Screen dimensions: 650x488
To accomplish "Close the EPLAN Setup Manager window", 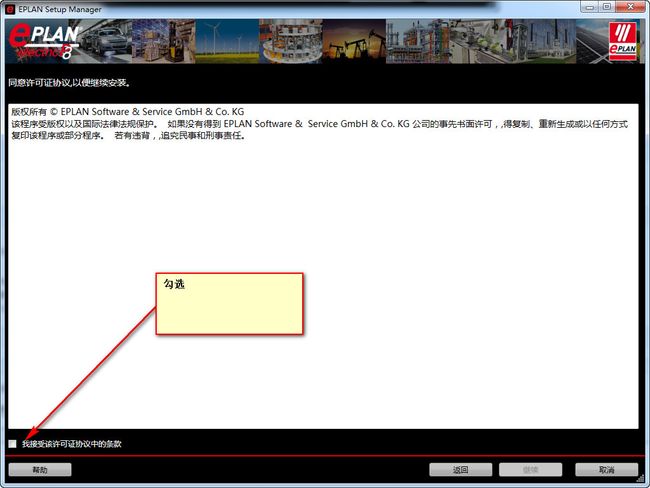I will 630,7.
